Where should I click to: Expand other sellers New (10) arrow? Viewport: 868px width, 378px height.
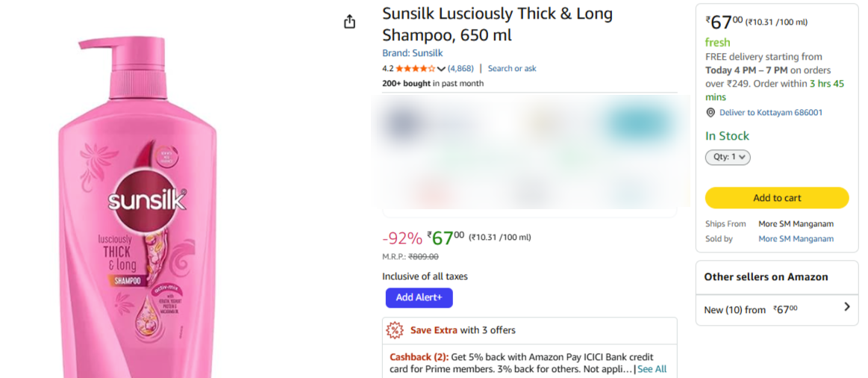(846, 306)
